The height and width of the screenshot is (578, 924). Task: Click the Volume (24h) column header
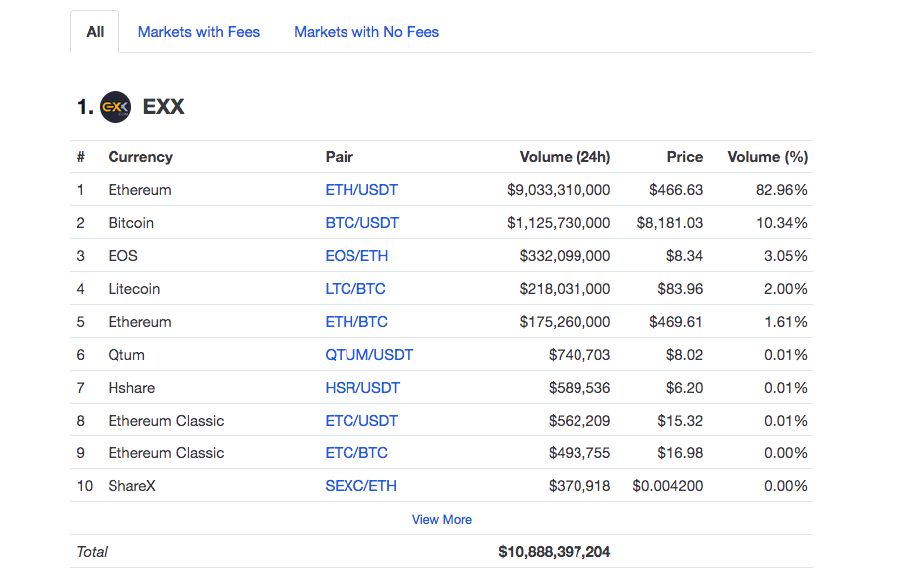pos(565,157)
